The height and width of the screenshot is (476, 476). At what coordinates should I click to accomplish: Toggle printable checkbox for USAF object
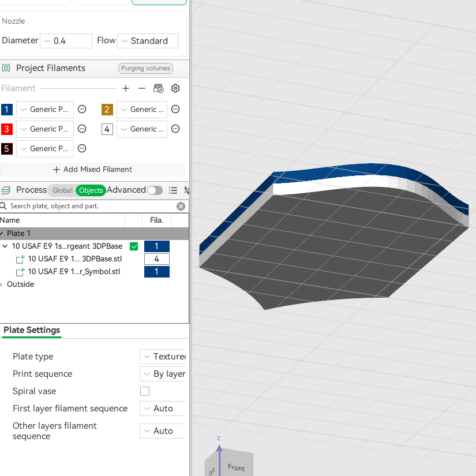(134, 246)
